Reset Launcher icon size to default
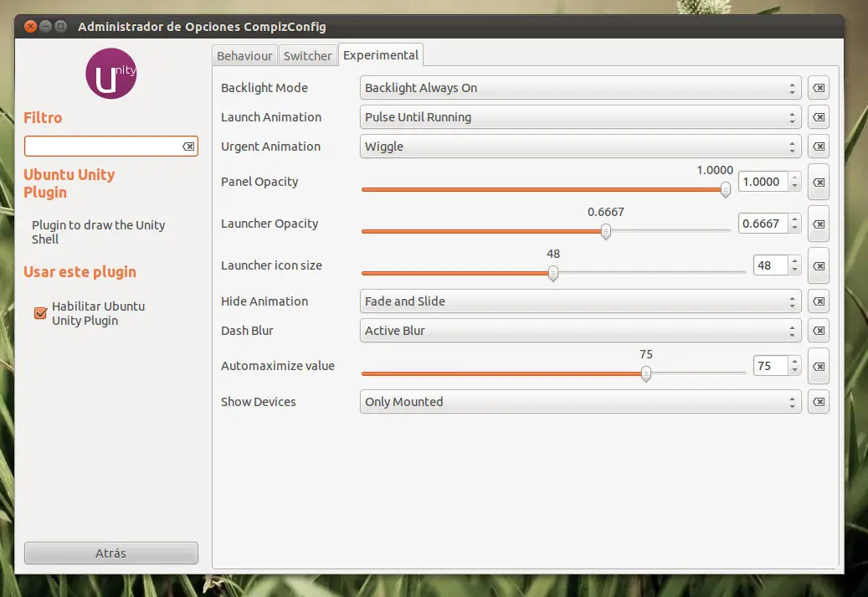The width and height of the screenshot is (868, 597). pos(818,265)
